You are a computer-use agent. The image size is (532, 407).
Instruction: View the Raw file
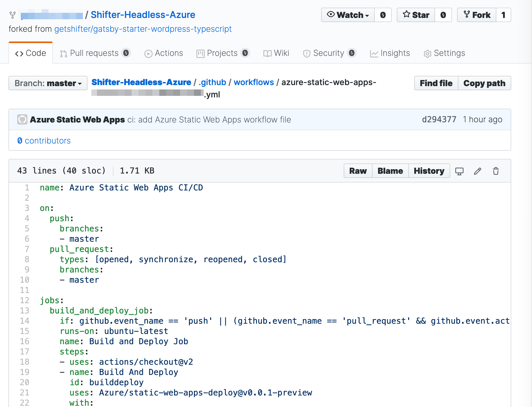tap(358, 171)
